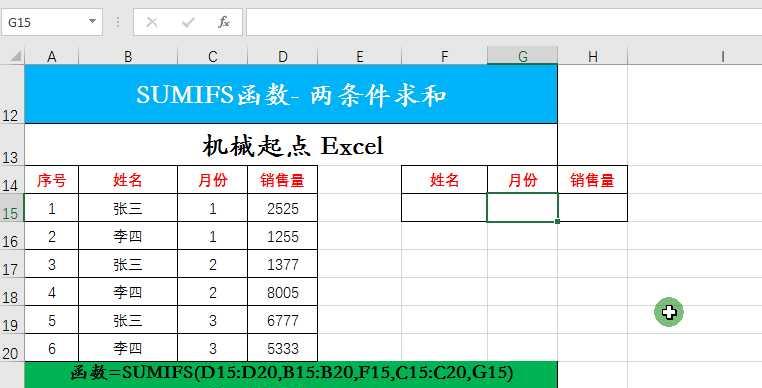Select empty cell F15 under 姓名
762x388 pixels.
(x=444, y=208)
